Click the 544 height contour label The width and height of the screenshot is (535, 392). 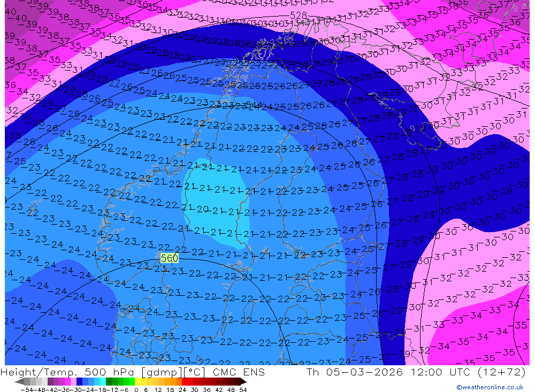[x=254, y=105]
